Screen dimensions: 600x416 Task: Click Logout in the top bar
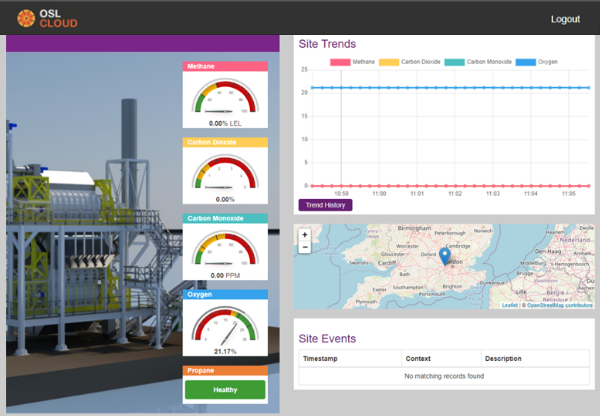[x=564, y=19]
